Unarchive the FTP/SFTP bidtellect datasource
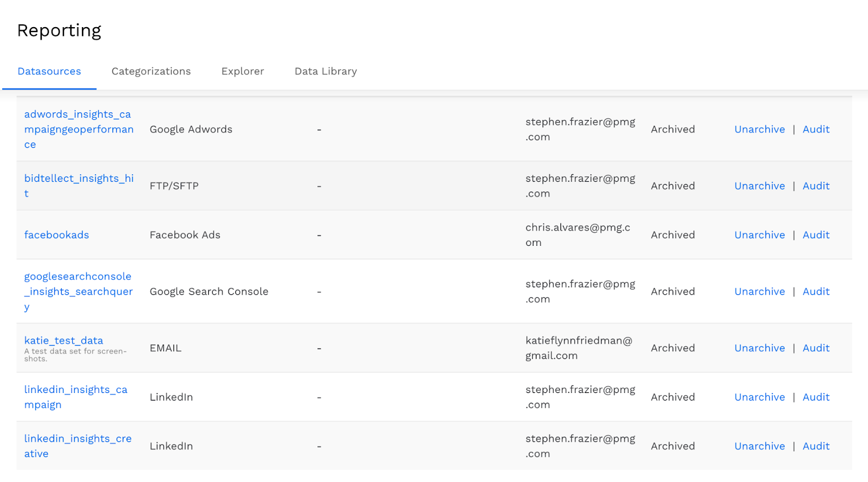Screen dimensions: 868x482 click(759, 186)
